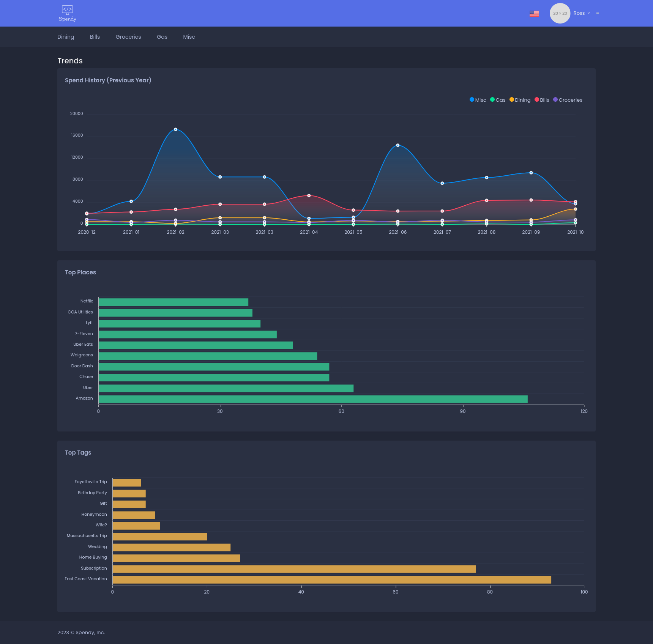Click the 'Top Tags' heading
This screenshot has width=653, height=644.
tap(78, 452)
